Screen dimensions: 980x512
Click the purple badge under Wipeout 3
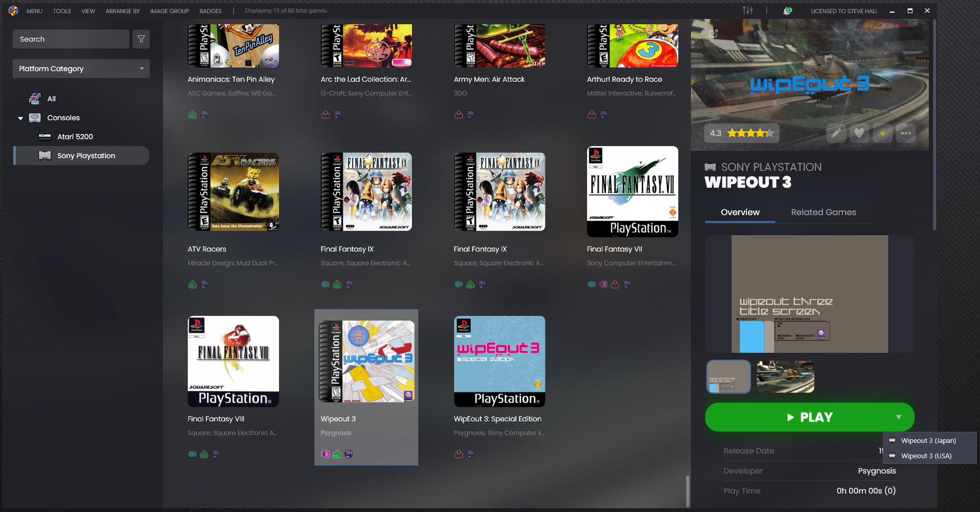click(349, 454)
